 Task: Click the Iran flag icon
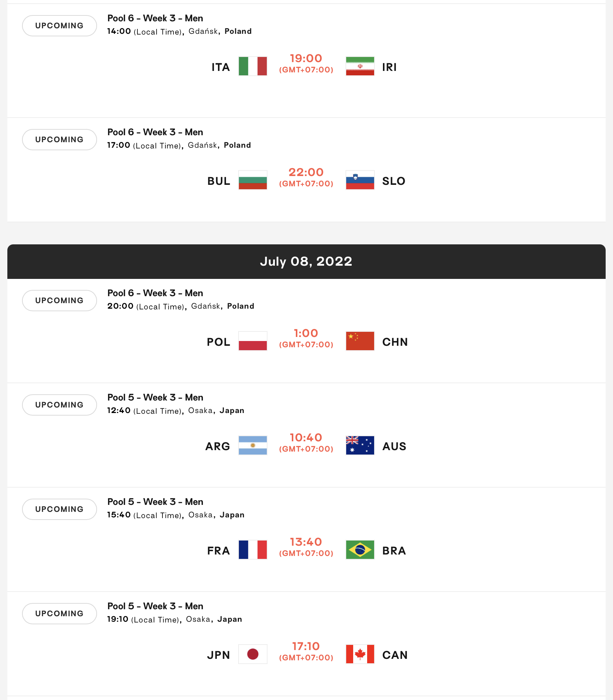(360, 66)
